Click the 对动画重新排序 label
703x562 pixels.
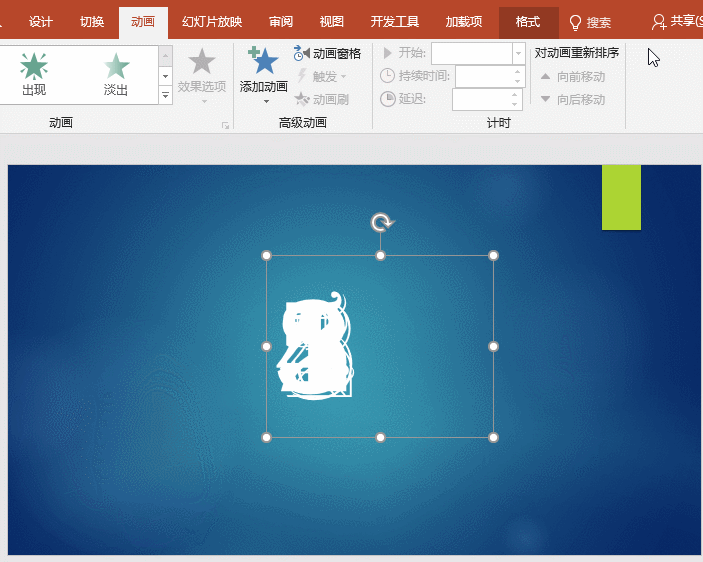(x=577, y=53)
